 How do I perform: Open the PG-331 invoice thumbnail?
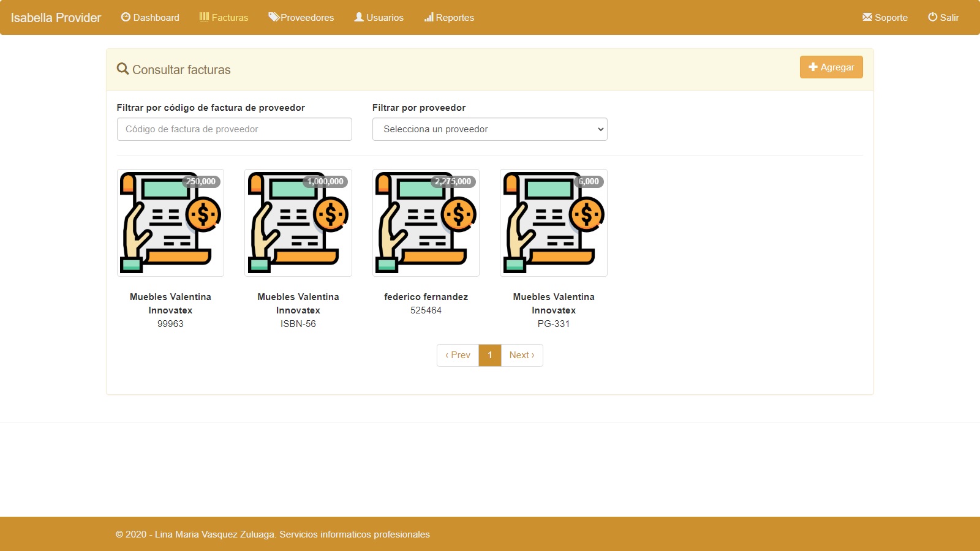[554, 223]
